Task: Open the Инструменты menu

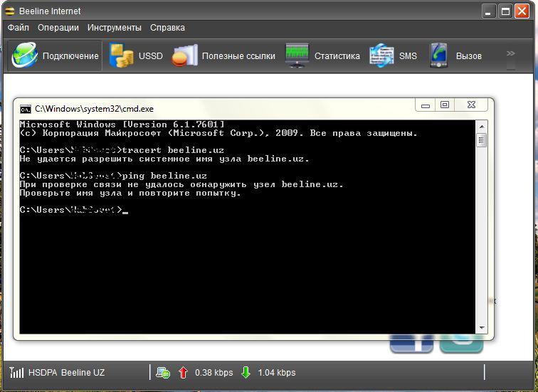Action: pos(115,28)
